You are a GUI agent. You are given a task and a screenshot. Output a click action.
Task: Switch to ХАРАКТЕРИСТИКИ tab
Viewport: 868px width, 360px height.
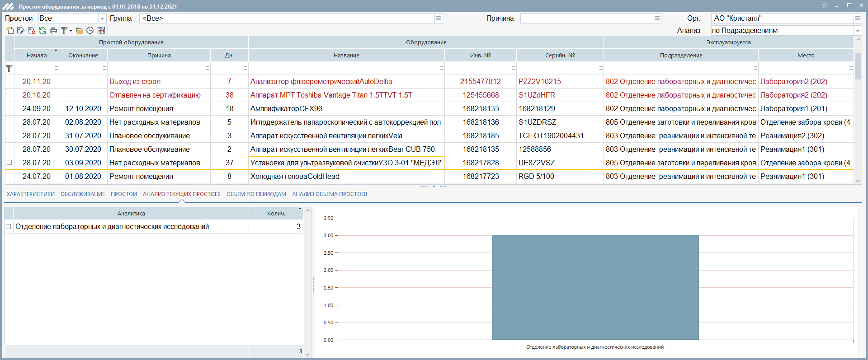pos(31,194)
